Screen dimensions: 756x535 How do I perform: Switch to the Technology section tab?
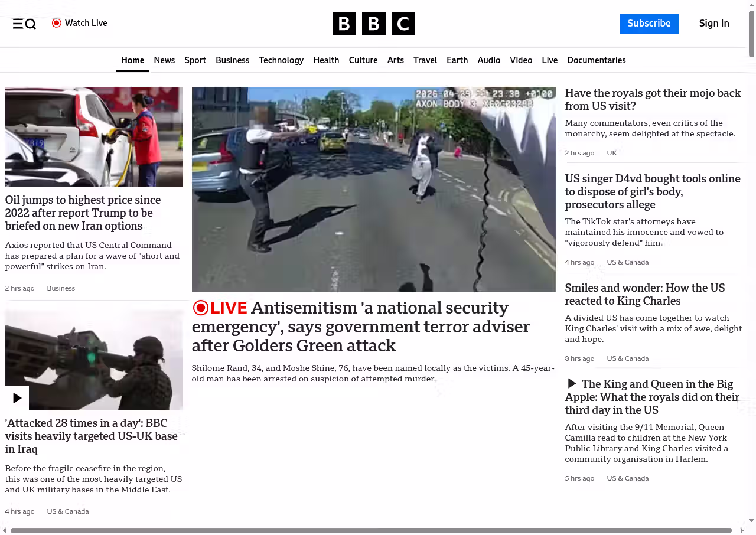tap(281, 60)
